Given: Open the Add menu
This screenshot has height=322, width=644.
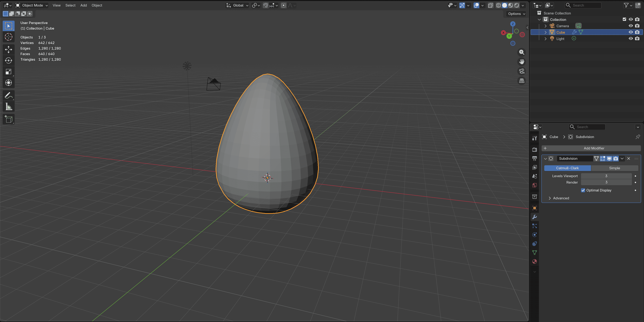Looking at the screenshot, I should point(83,5).
